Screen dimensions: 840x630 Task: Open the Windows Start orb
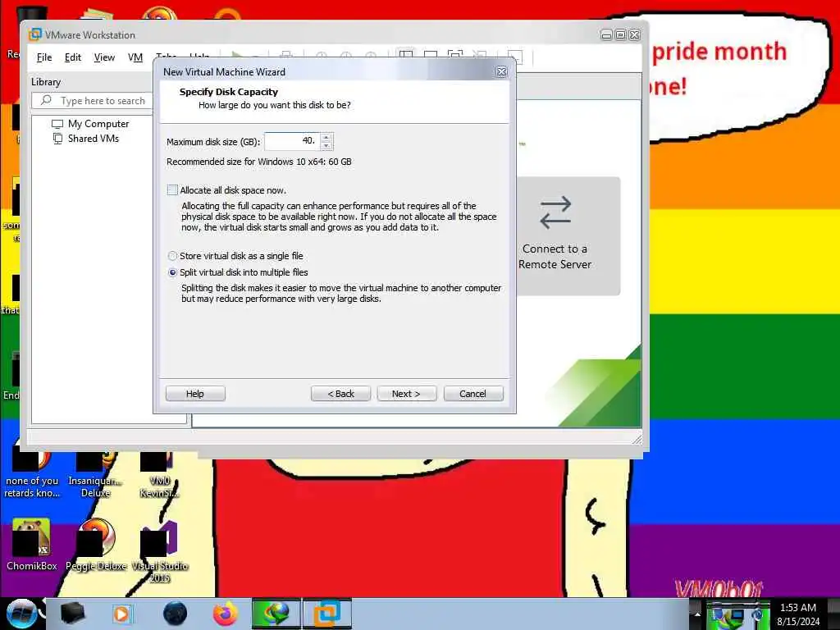pos(22,614)
